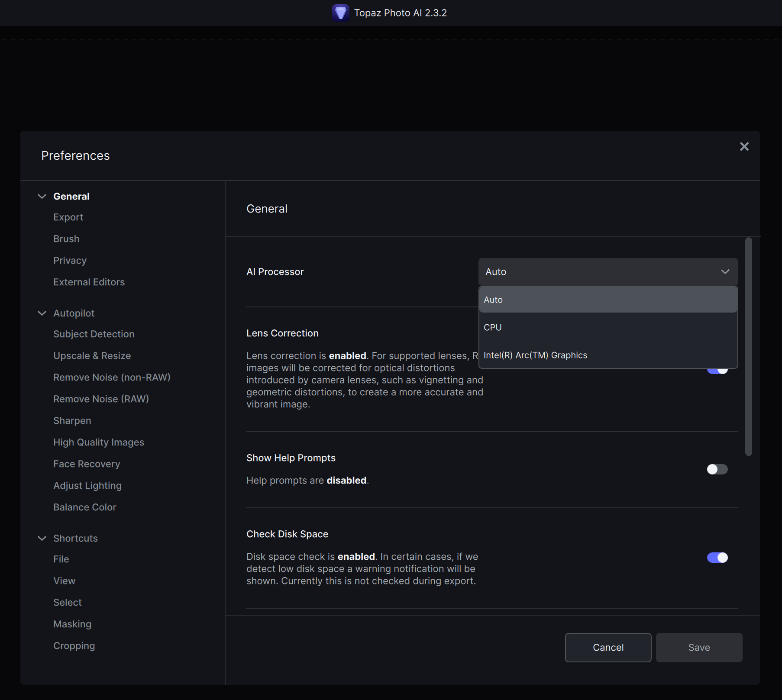Click the Lens Correction heading
782x700 pixels.
point(282,333)
